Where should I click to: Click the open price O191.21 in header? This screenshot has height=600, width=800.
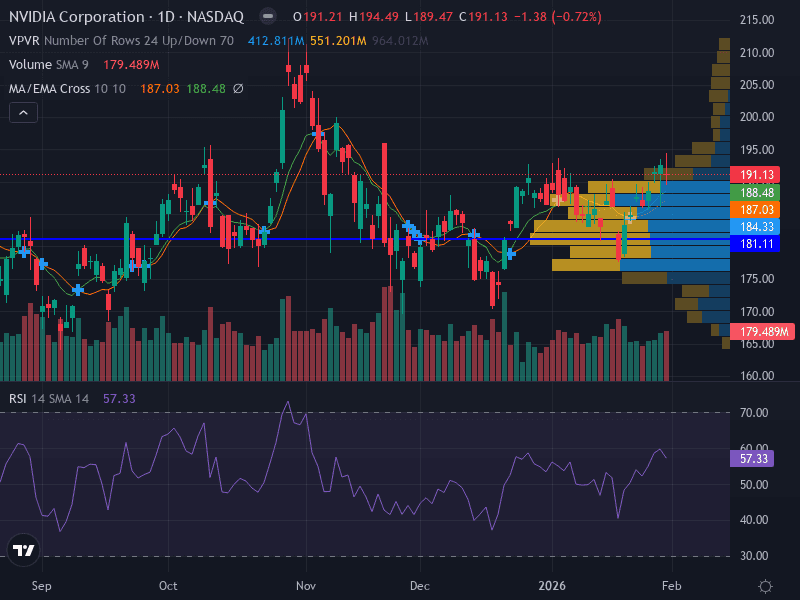coord(318,17)
